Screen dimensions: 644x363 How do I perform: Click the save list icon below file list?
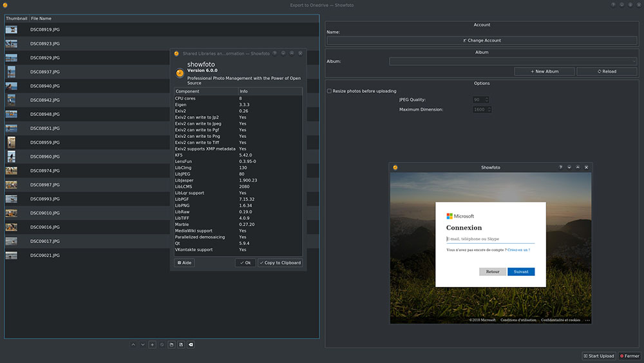(x=182, y=345)
